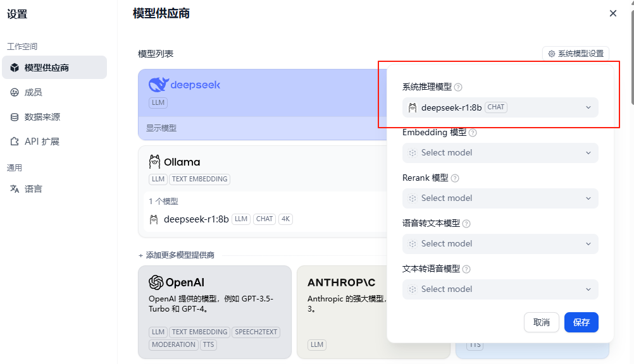Close the settings dialog with the X

pos(613,13)
